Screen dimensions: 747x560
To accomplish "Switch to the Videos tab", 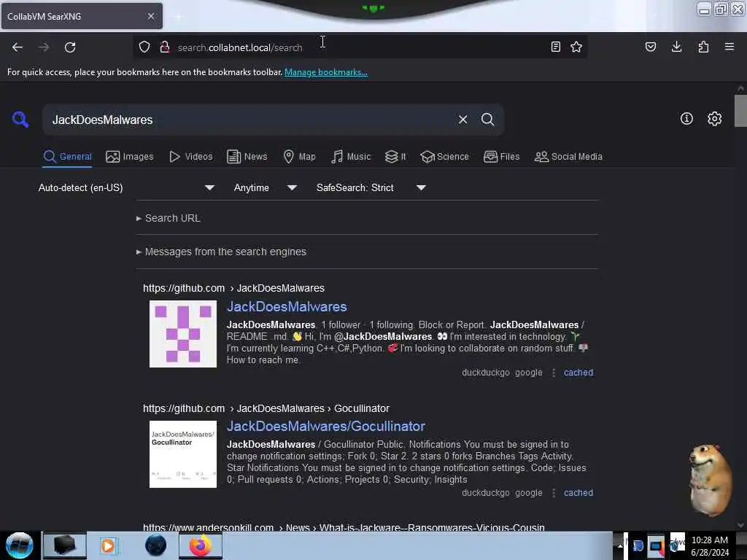I will coord(190,157).
